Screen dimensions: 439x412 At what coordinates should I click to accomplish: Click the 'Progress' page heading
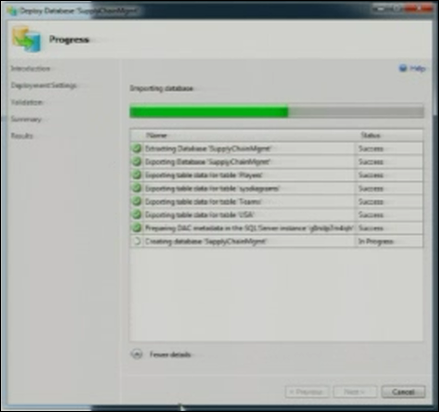(x=69, y=39)
